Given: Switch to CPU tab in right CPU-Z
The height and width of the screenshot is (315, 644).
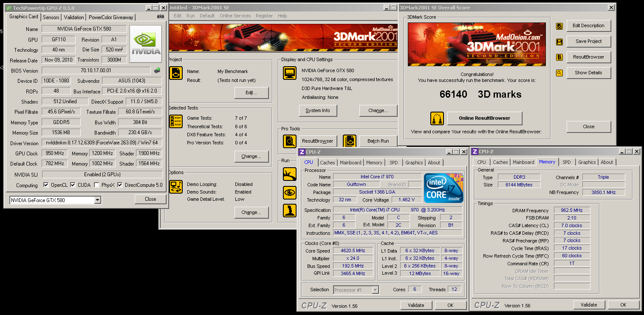Looking at the screenshot, I should (x=482, y=162).
